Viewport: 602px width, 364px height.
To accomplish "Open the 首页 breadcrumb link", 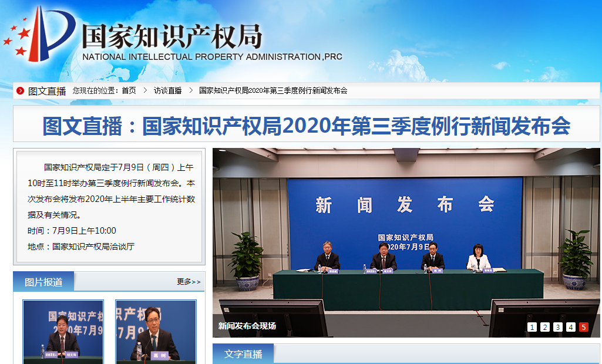I will tap(129, 90).
